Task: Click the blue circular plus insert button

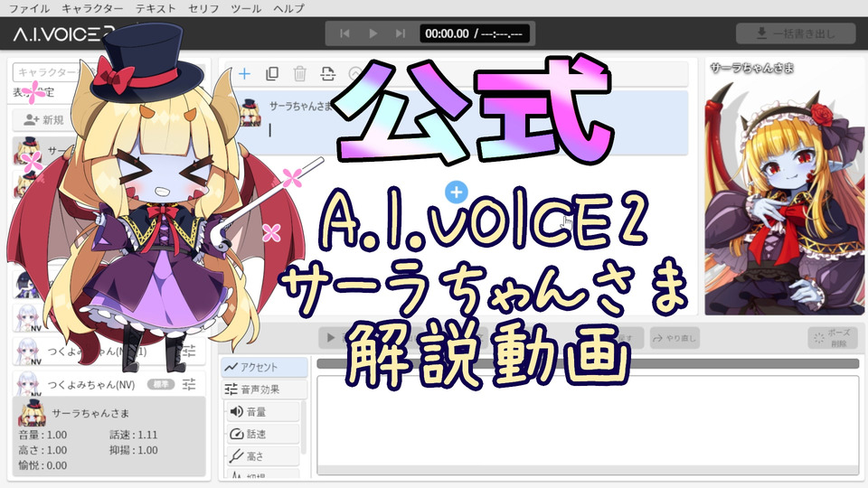Action: pyautogui.click(x=456, y=192)
